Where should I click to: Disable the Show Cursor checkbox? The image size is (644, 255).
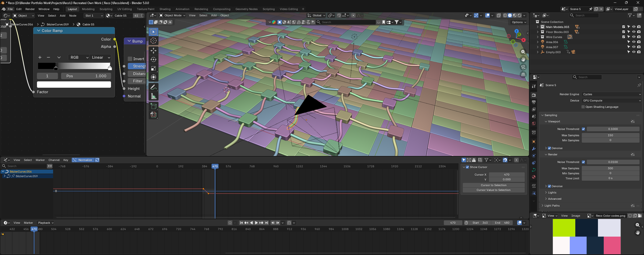[x=467, y=167]
